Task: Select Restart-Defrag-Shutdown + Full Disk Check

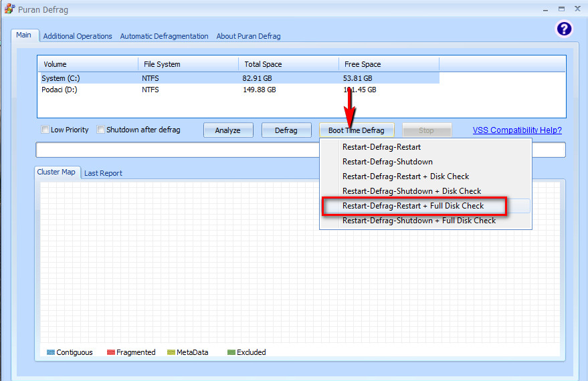Action: [x=419, y=221]
